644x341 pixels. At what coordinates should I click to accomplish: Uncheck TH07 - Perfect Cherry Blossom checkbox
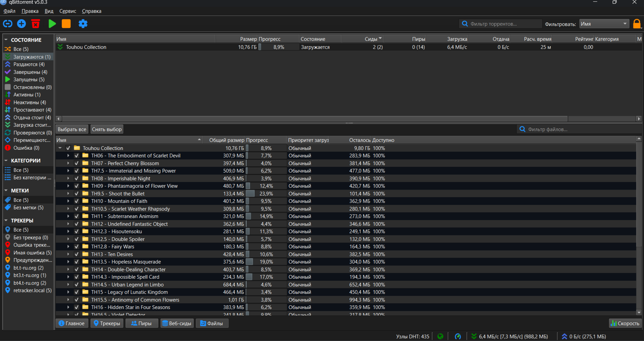[x=77, y=163]
